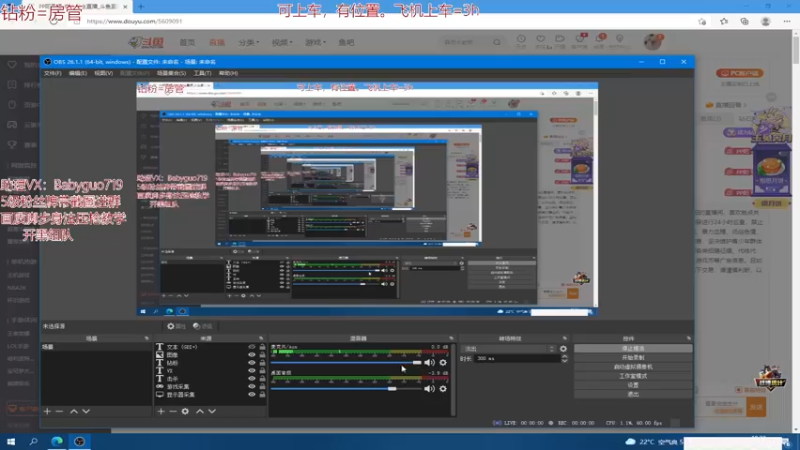Open 桌面音频 audio settings gear

(x=443, y=389)
